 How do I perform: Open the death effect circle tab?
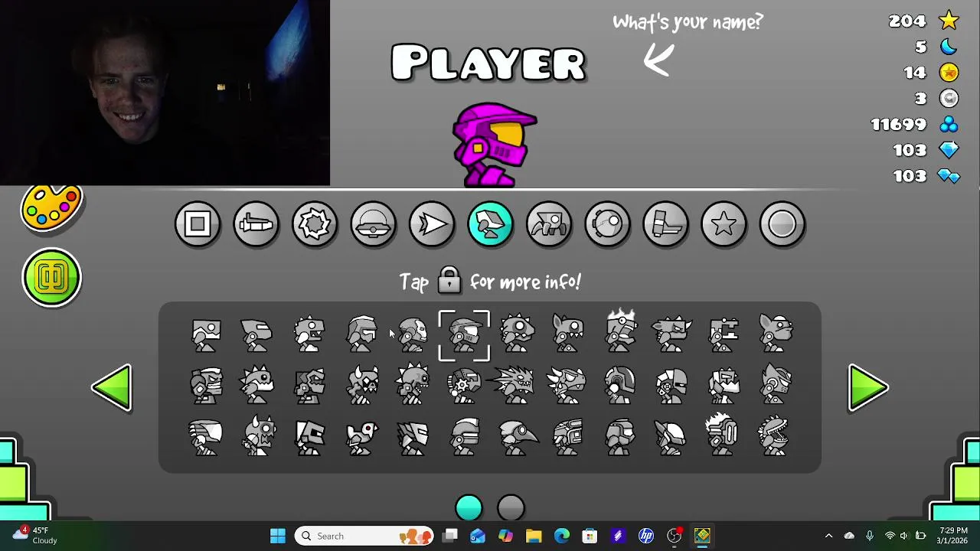point(782,224)
